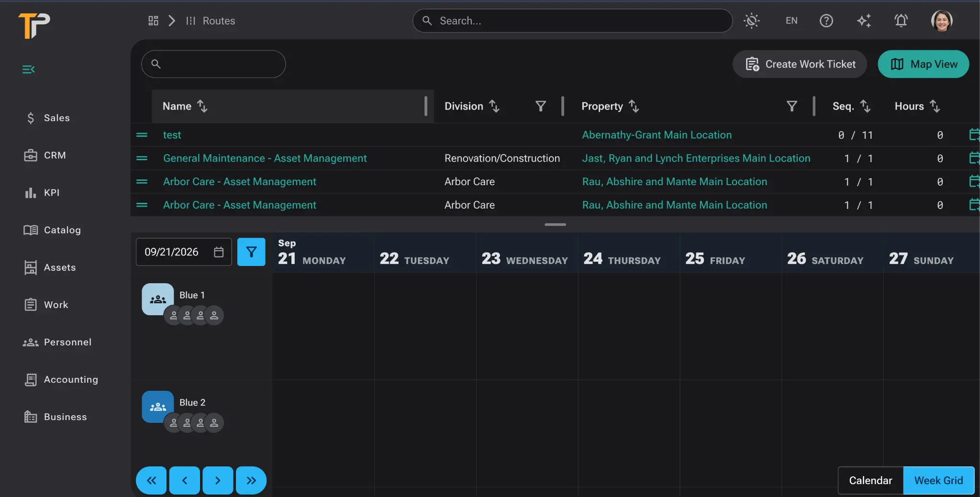Image resolution: width=980 pixels, height=497 pixels.
Task: Sort by Hours column arrows
Action: (x=935, y=106)
